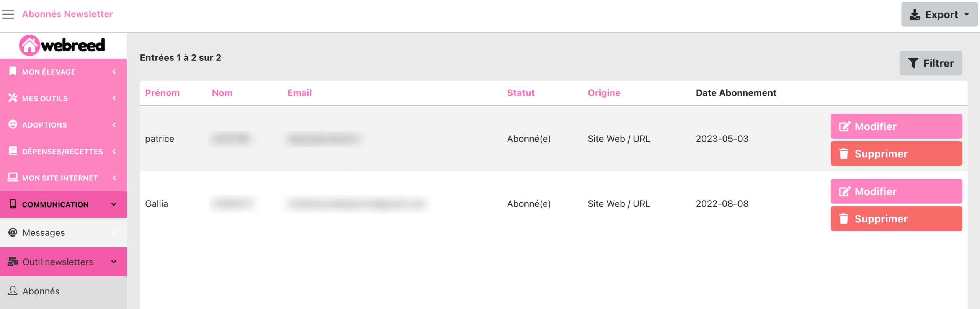This screenshot has height=309, width=980.
Task: Open the Export dropdown
Action: point(939,15)
